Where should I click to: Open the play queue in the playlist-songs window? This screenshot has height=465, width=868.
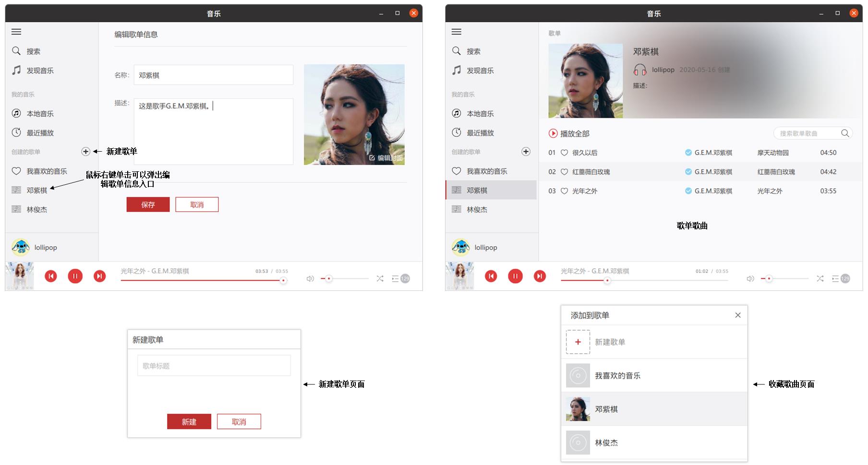[x=841, y=278]
